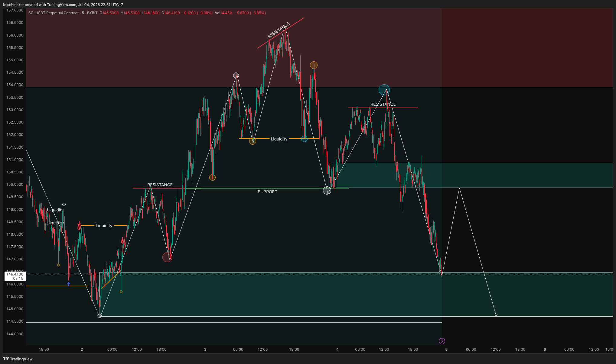Select the orange circle marker above 155
Screen dimensions: 616x364
[x=314, y=65]
